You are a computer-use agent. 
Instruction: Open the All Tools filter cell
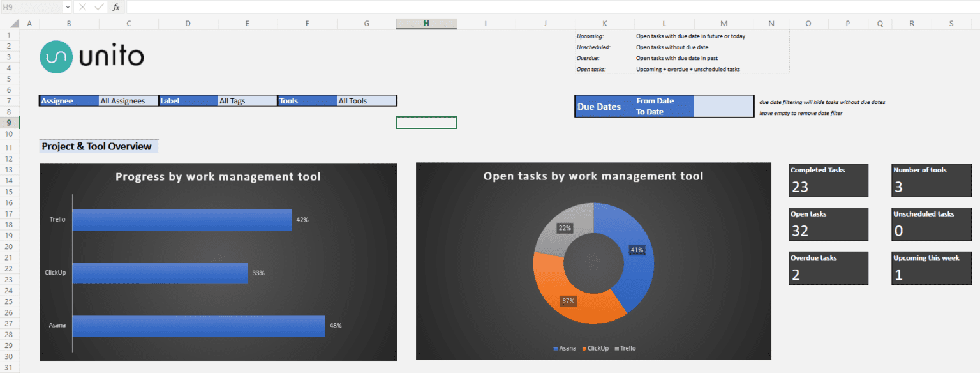pos(366,100)
